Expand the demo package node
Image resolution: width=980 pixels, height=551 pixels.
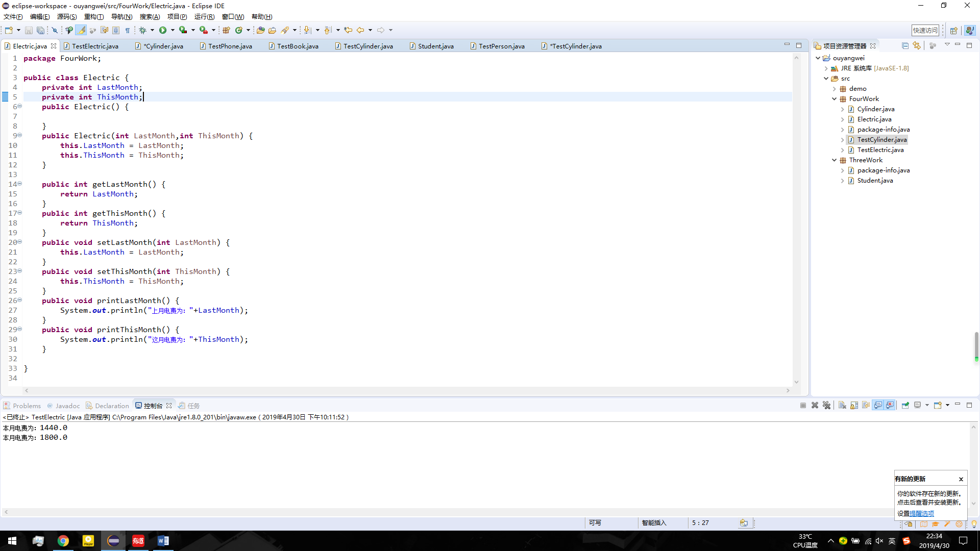tap(835, 89)
